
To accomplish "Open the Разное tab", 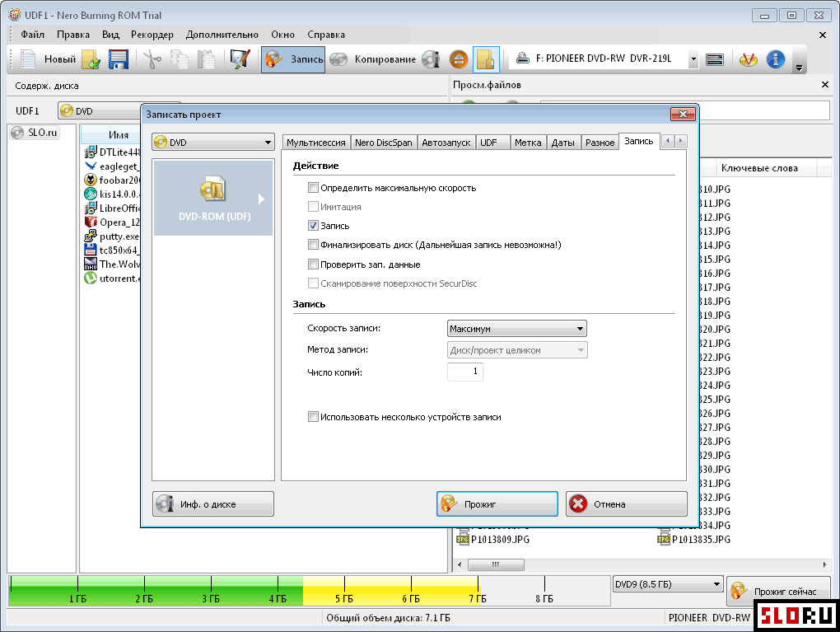I will [x=600, y=143].
